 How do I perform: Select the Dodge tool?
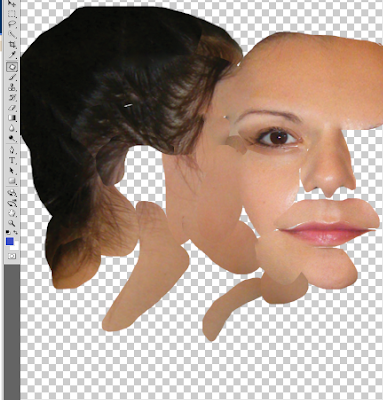[12, 138]
